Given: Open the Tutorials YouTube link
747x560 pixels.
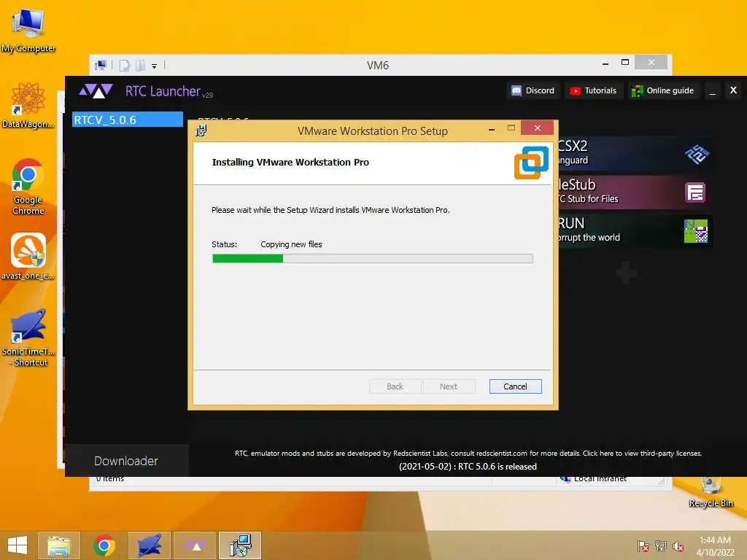Looking at the screenshot, I should (x=594, y=90).
